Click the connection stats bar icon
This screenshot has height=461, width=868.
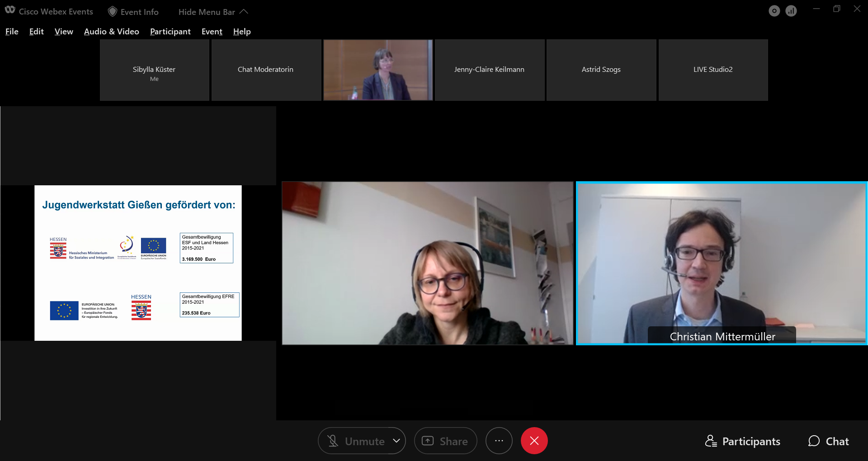(791, 11)
